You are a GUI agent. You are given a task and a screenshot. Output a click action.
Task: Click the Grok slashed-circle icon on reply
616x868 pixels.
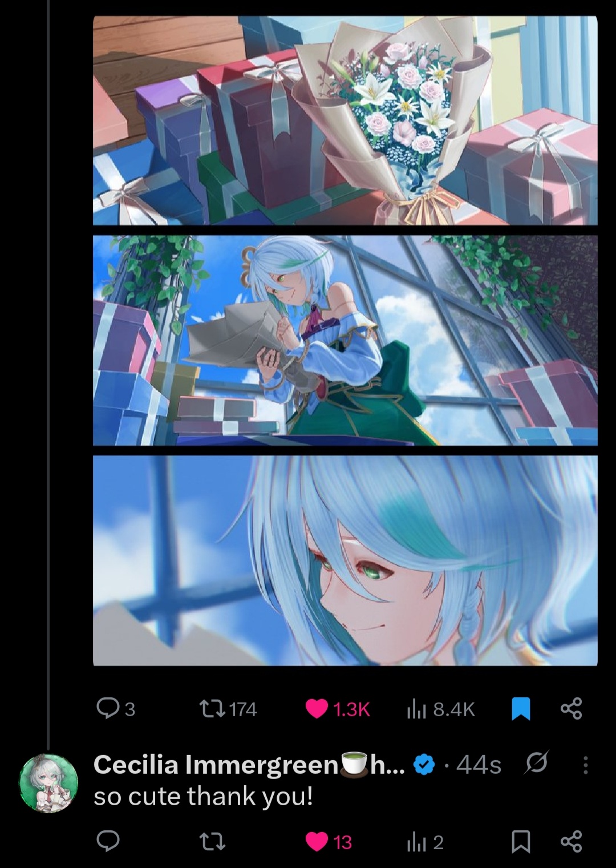536,764
